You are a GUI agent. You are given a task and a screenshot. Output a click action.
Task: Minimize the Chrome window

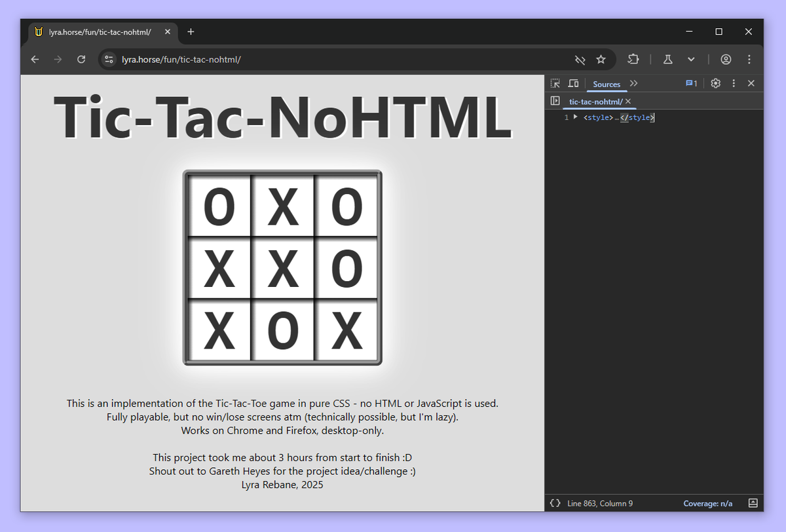[x=689, y=31]
